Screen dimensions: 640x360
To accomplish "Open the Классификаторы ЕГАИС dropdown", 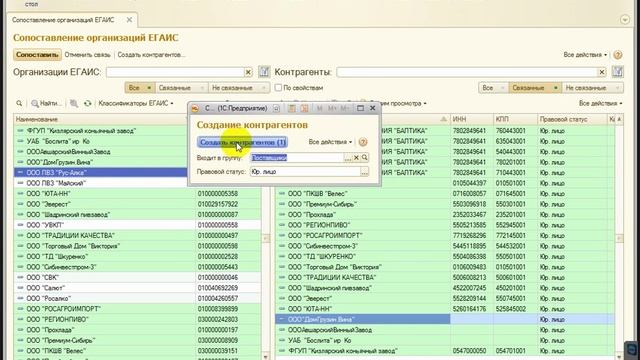I will (x=136, y=104).
